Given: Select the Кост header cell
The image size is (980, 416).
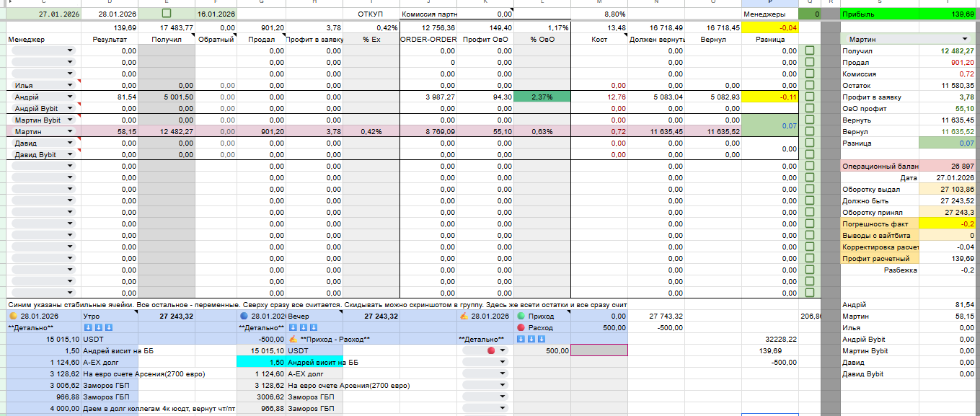Looking at the screenshot, I should pyautogui.click(x=599, y=39).
